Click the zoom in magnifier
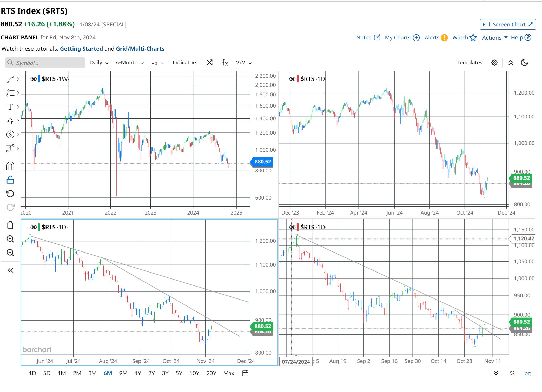The image size is (542, 392). [10, 239]
